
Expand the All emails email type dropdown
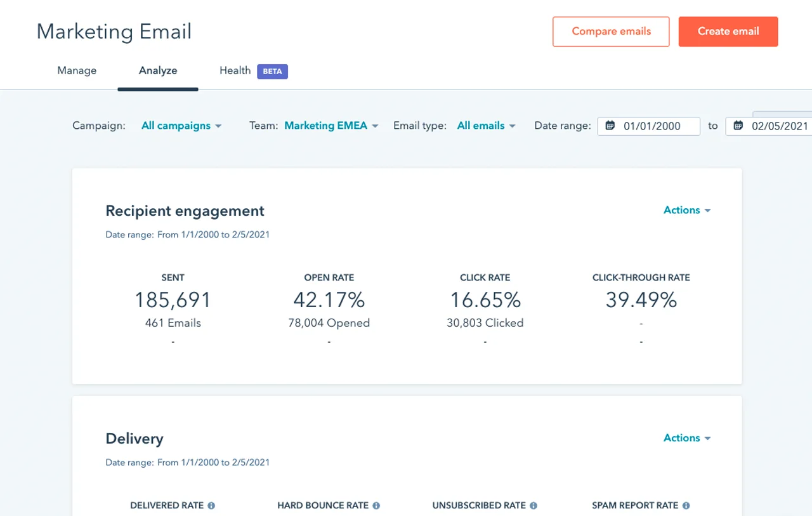point(486,126)
